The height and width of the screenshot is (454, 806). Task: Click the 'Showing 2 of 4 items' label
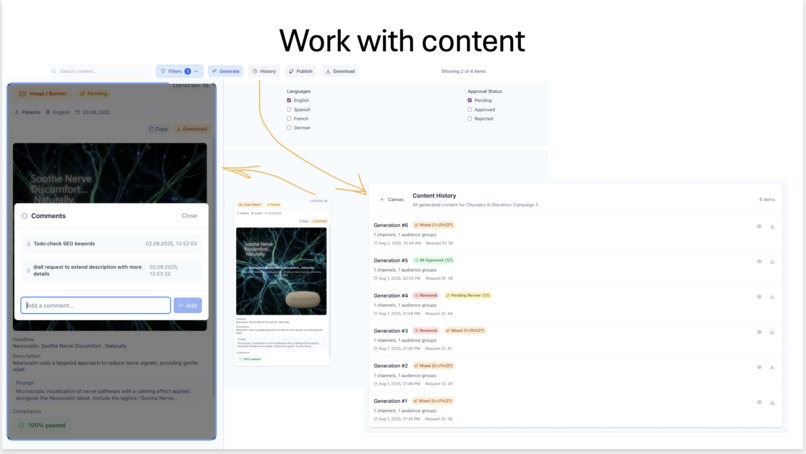click(x=464, y=71)
